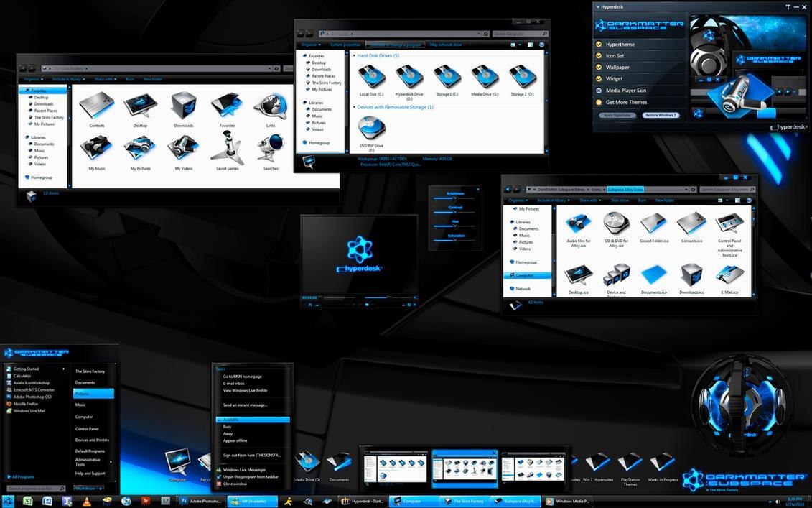Image resolution: width=812 pixels, height=508 pixels.
Task: Open Control Panel from the Start menu
Action: click(86, 429)
